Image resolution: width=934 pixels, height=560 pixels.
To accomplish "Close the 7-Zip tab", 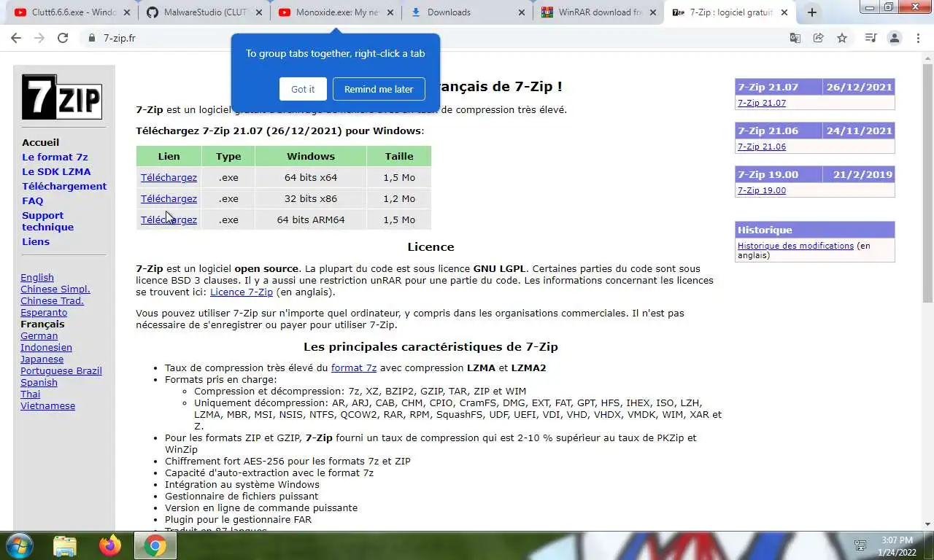I will tap(784, 12).
